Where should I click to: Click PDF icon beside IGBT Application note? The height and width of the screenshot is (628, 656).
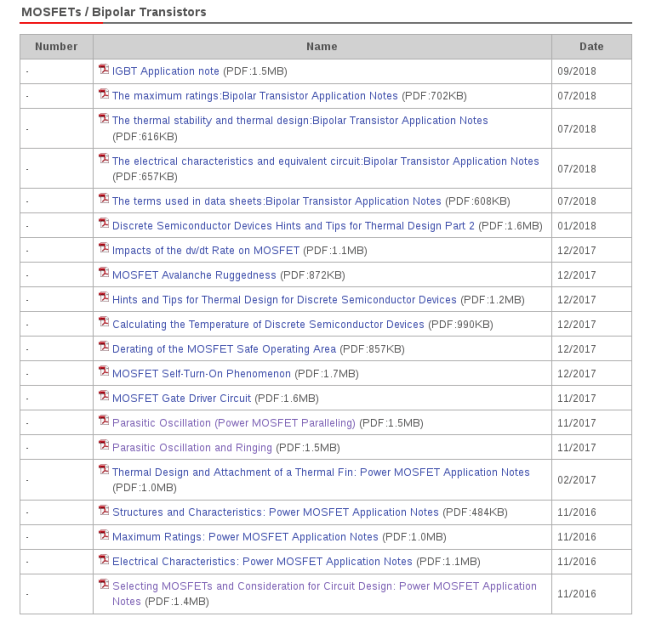[x=104, y=70]
